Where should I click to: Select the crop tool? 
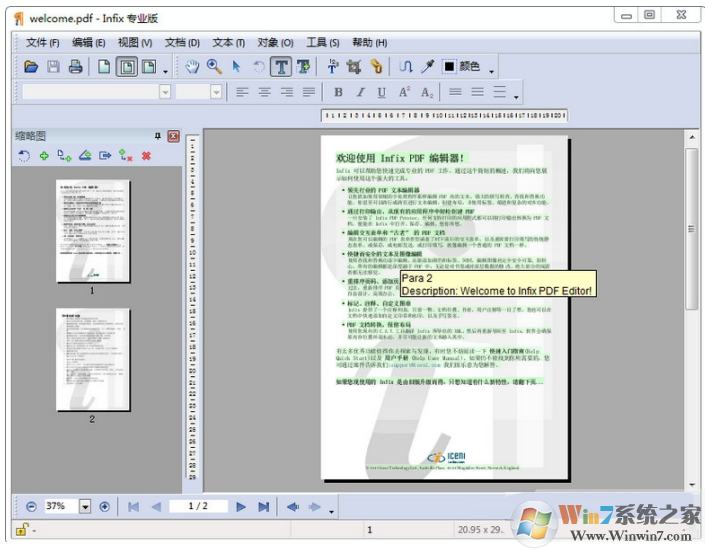(353, 67)
